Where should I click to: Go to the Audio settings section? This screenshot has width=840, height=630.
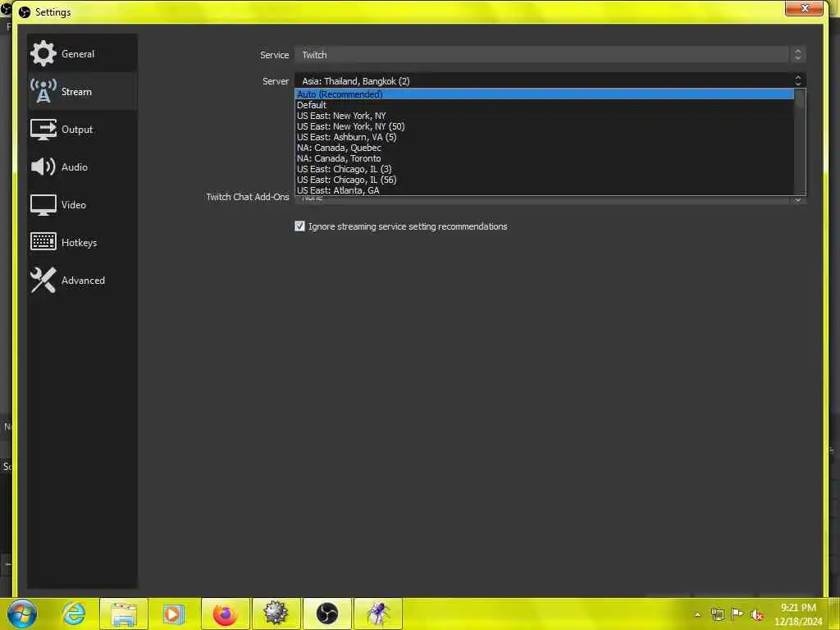82,167
